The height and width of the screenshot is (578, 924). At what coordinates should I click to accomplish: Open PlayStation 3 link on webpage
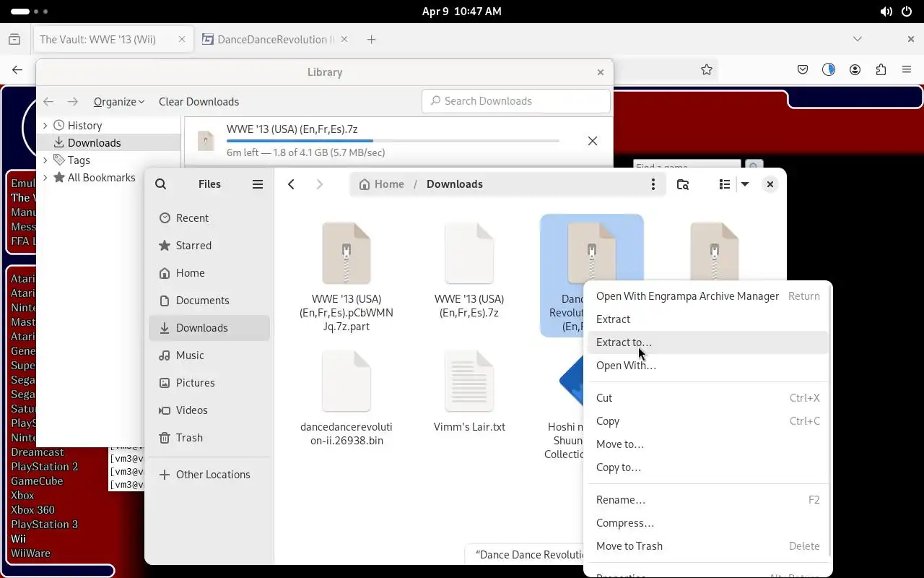[x=45, y=525]
